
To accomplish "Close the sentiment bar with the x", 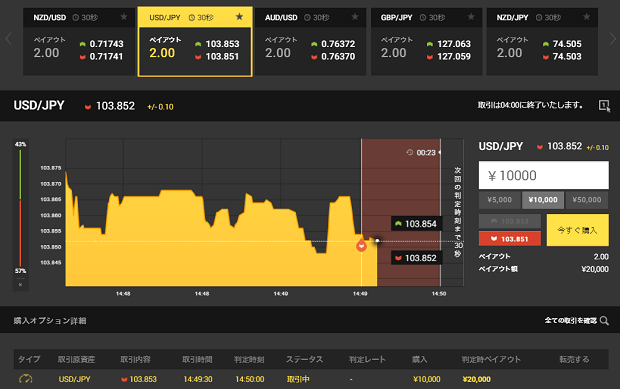I will click(x=21, y=285).
